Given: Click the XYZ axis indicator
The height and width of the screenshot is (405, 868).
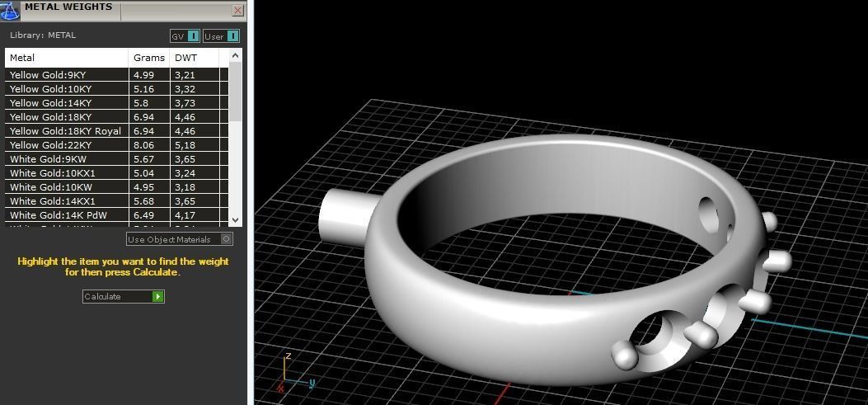Looking at the screenshot, I should (x=296, y=372).
